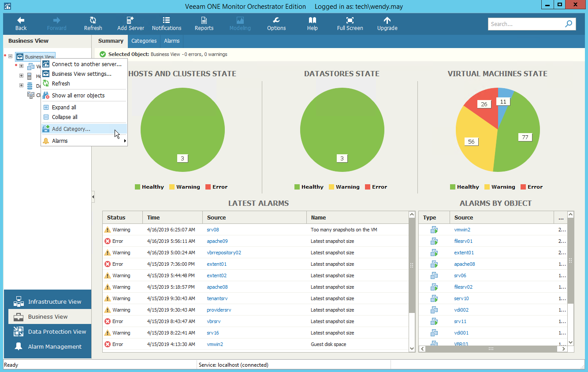Click the Latest Alarms vertical scrollbar down arrow
The image size is (588, 372).
[x=412, y=348]
